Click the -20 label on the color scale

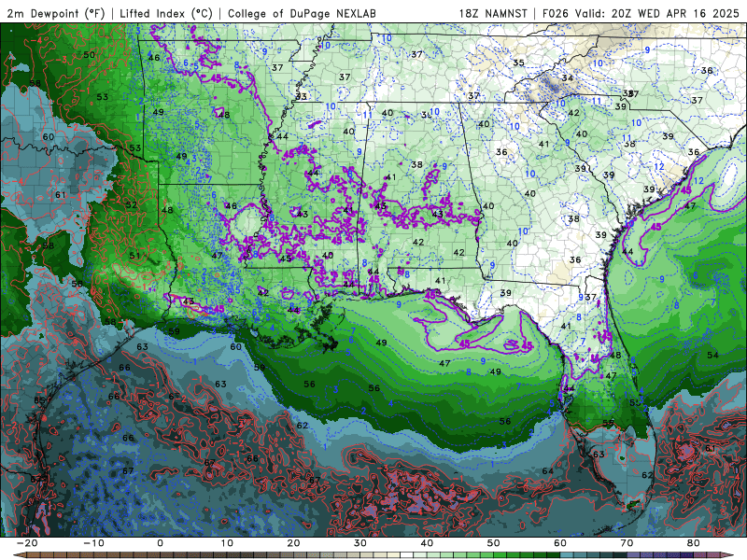(x=27, y=543)
